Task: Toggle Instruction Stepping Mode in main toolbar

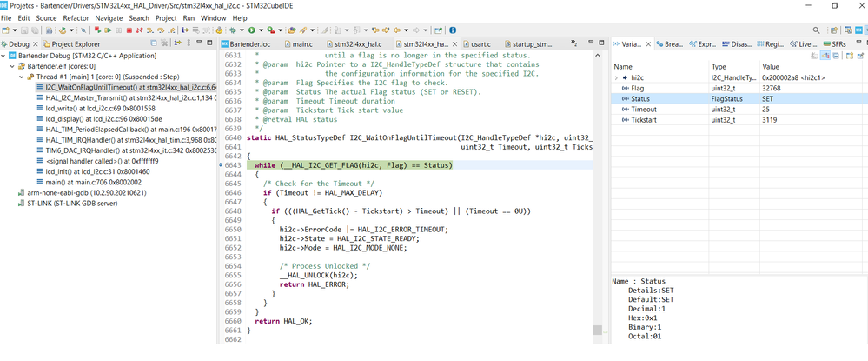Action: point(185,30)
